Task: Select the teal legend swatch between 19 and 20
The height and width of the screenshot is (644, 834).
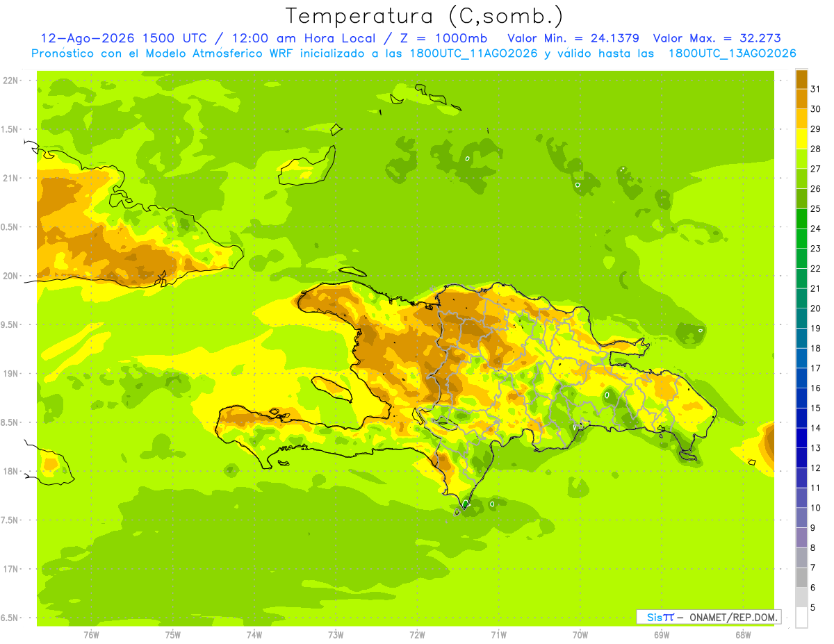Action: pyautogui.click(x=801, y=318)
